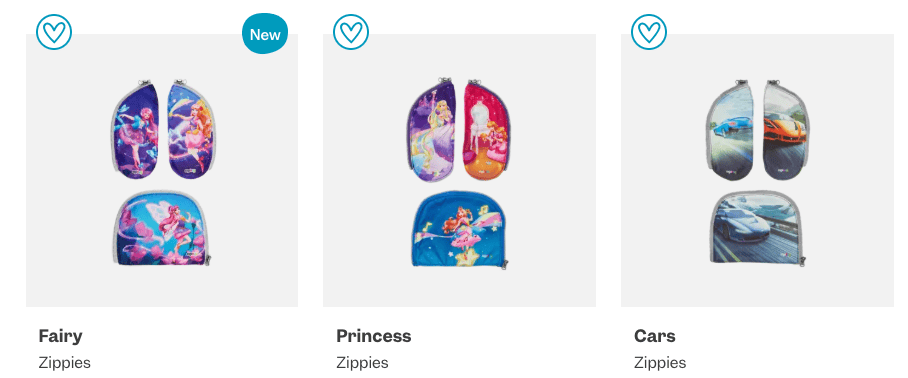This screenshot has width=908, height=378.
Task: Add Fairy Zippies to wishlist with heart icon
Action: (x=54, y=32)
